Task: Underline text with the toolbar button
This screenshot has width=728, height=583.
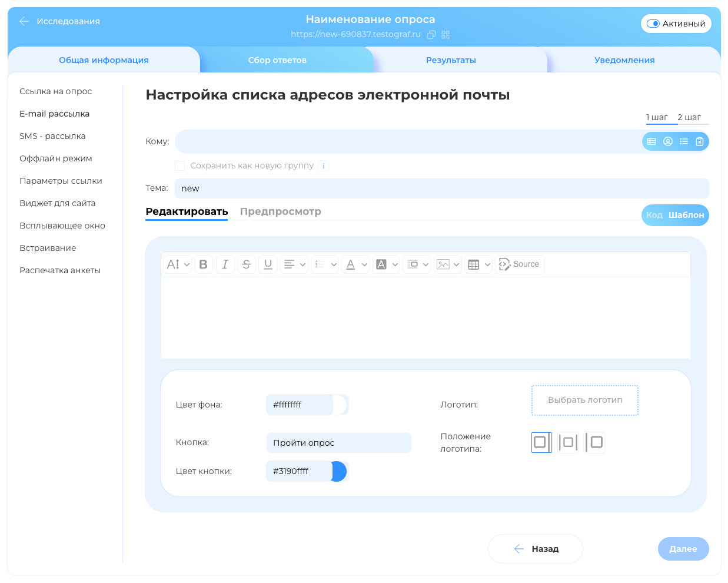Action: click(x=268, y=264)
